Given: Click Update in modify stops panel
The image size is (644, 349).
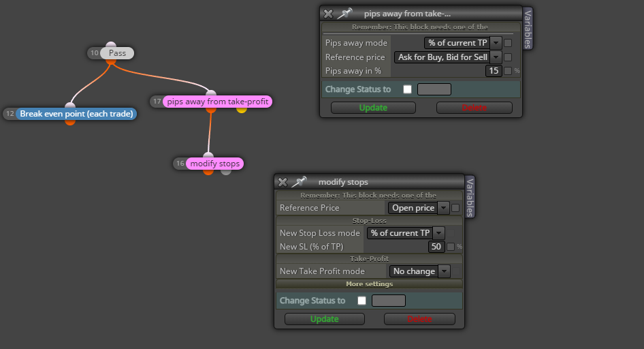Looking at the screenshot, I should tap(325, 319).
